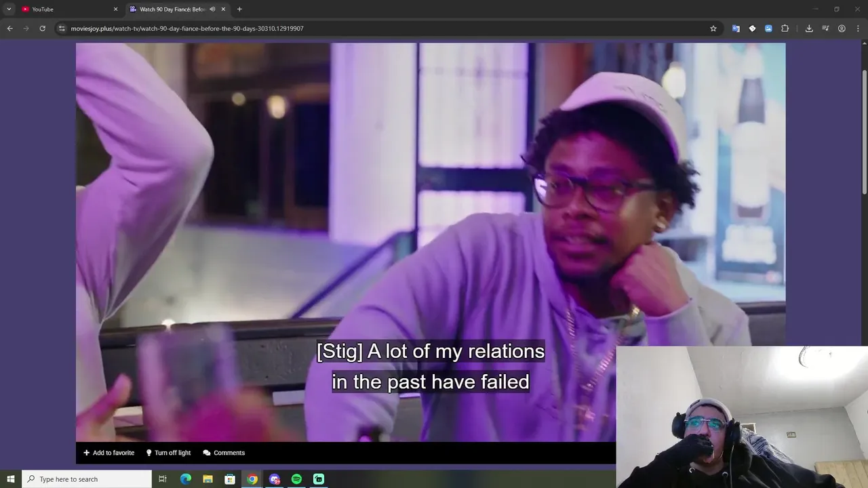
Task: Click the Type here to search box
Action: pos(87,479)
